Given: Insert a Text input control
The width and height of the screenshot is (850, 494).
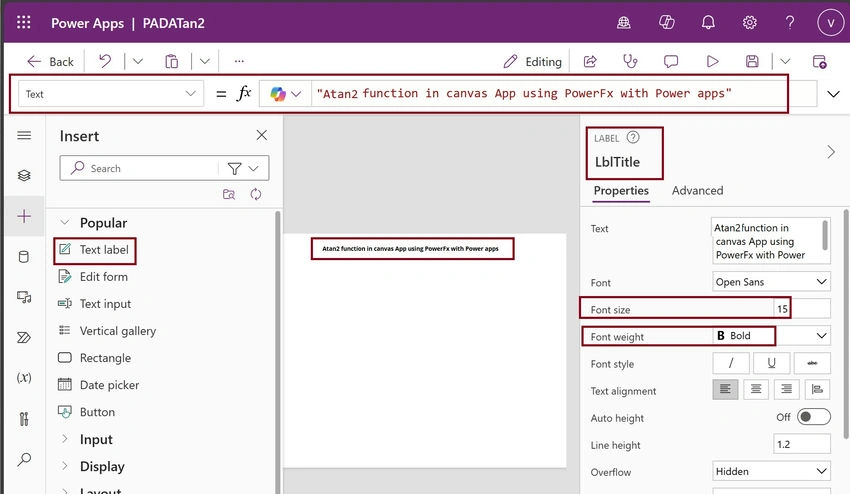Looking at the screenshot, I should [x=94, y=304].
